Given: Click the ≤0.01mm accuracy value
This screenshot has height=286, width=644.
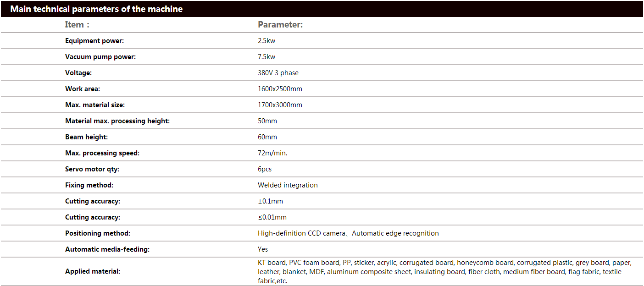Looking at the screenshot, I should (x=272, y=217).
